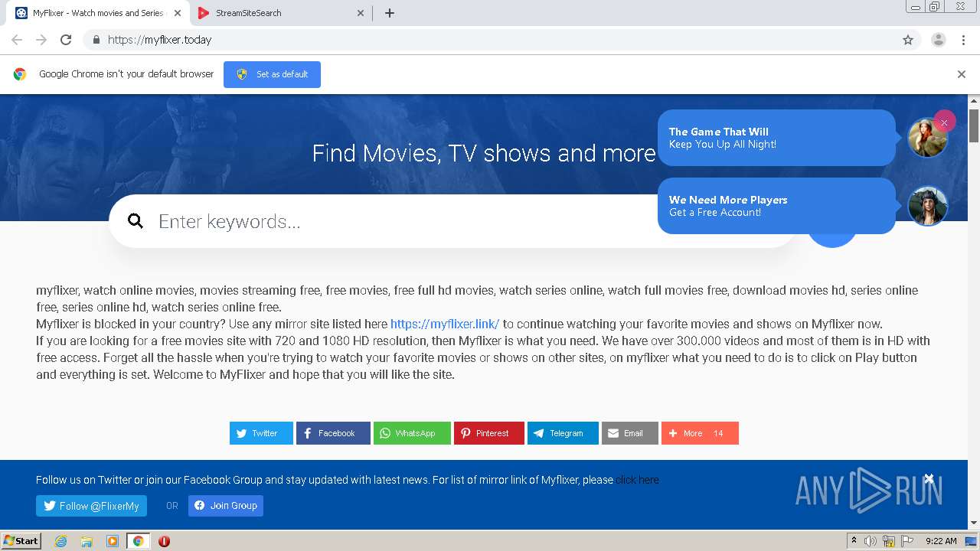Open Windows Media Player taskbar icon

pos(113,541)
